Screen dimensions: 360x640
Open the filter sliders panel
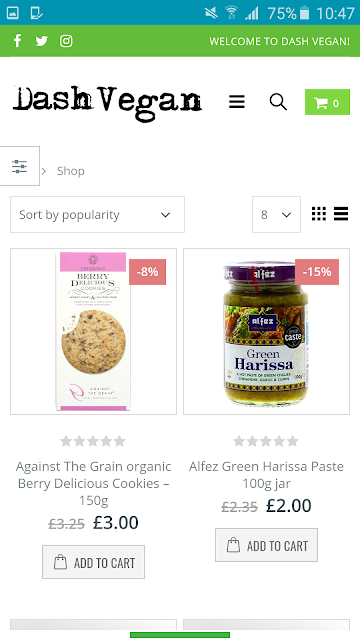pos(20,166)
